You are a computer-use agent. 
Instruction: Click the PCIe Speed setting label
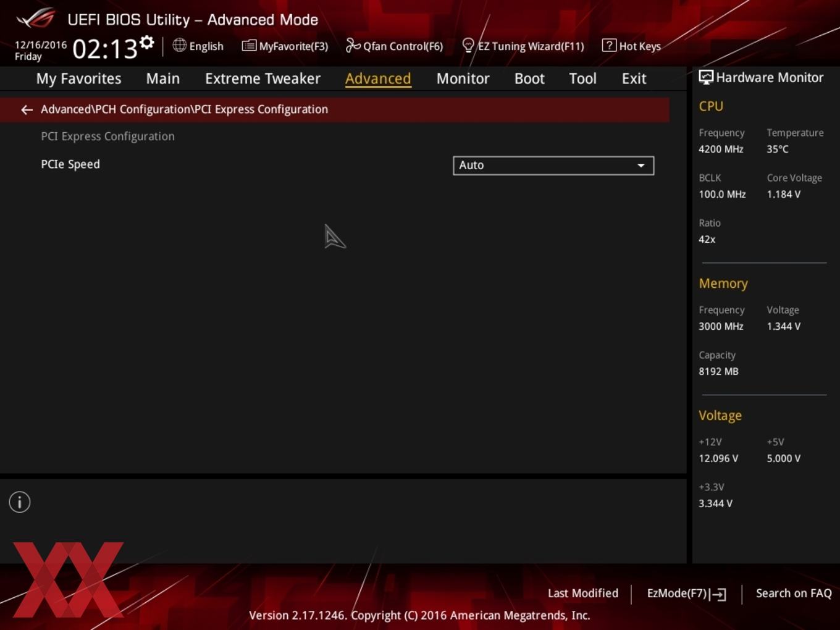pos(70,164)
